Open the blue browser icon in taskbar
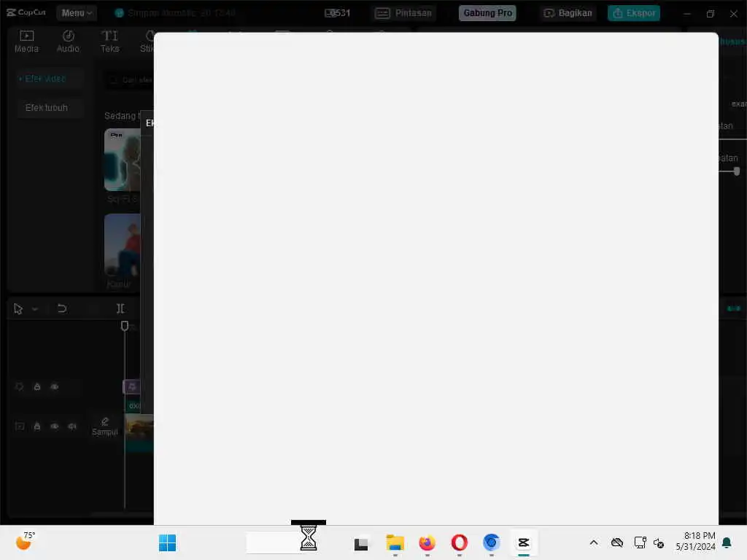The image size is (747, 560). coord(491,542)
